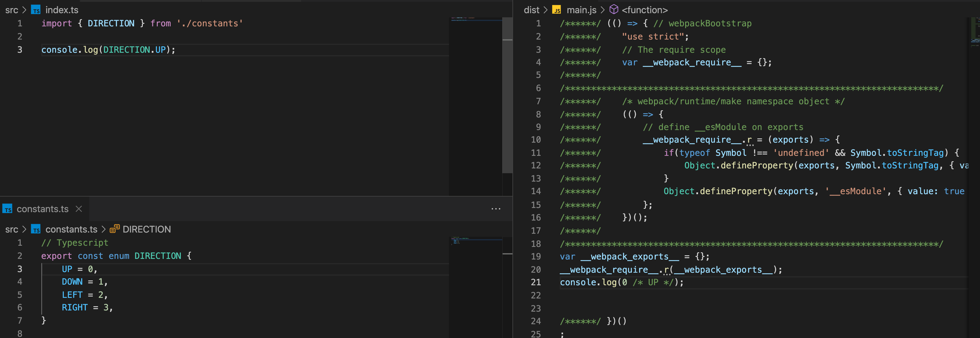Click the symbol cube icon before <function>
This screenshot has width=980, height=338.
click(614, 10)
